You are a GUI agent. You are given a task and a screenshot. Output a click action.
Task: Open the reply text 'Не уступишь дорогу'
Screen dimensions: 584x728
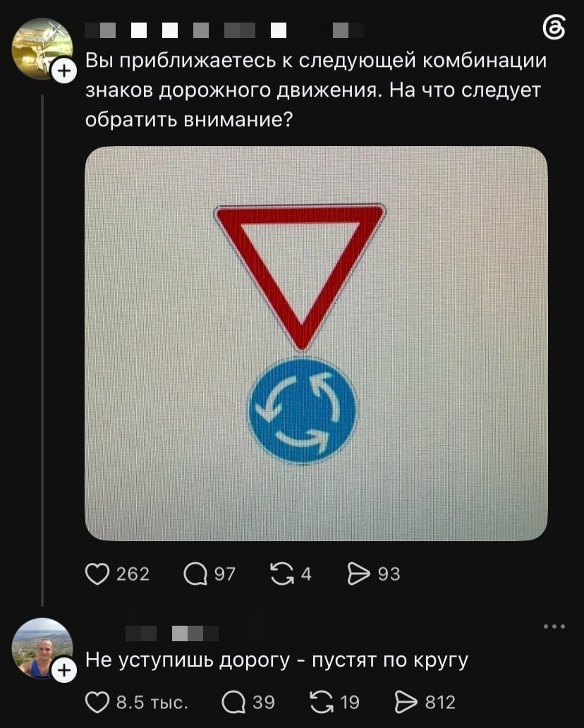pos(187,660)
